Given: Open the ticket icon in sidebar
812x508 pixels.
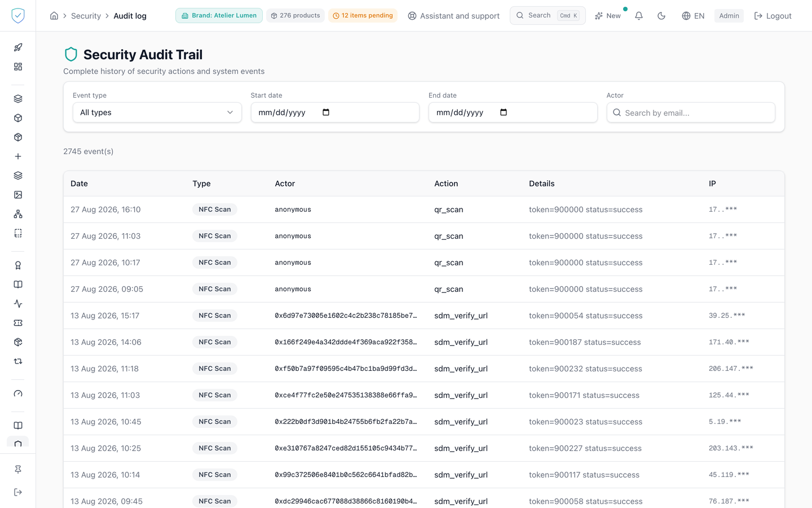Looking at the screenshot, I should 18,323.
